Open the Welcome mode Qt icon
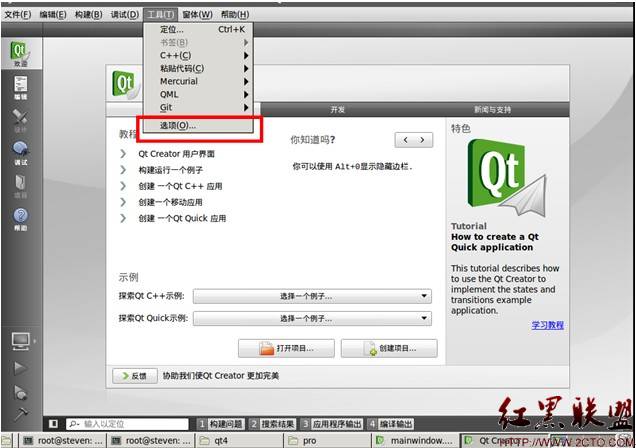The width and height of the screenshot is (636, 448). click(x=20, y=54)
